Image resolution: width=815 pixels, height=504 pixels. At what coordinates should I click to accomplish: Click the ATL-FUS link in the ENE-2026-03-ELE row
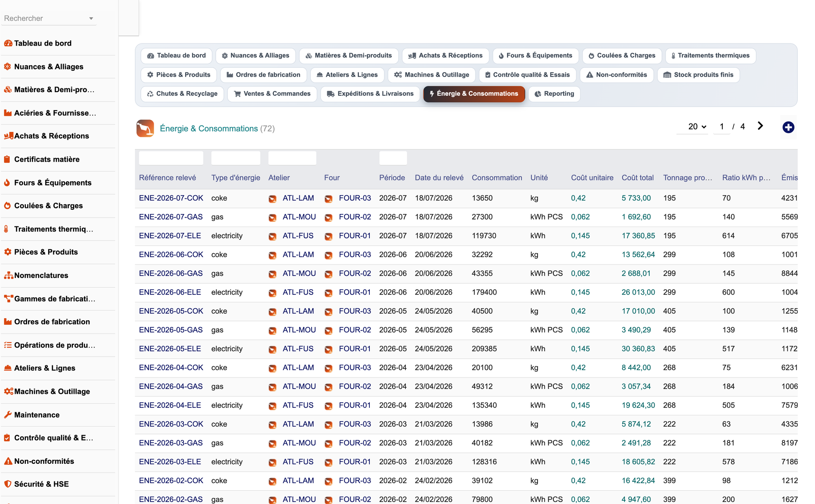point(298,462)
